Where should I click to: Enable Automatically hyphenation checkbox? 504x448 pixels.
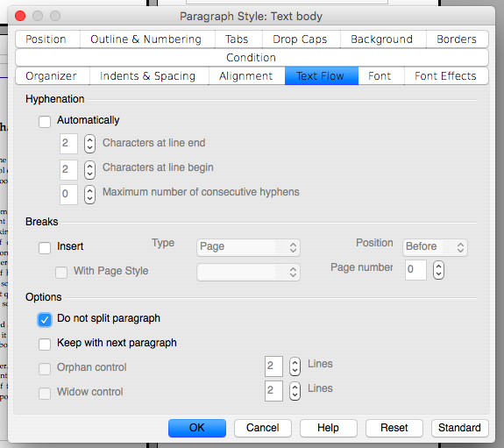pyautogui.click(x=45, y=122)
